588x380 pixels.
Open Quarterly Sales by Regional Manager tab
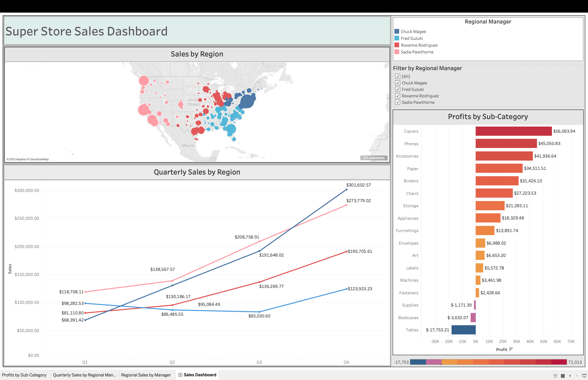[84, 375]
